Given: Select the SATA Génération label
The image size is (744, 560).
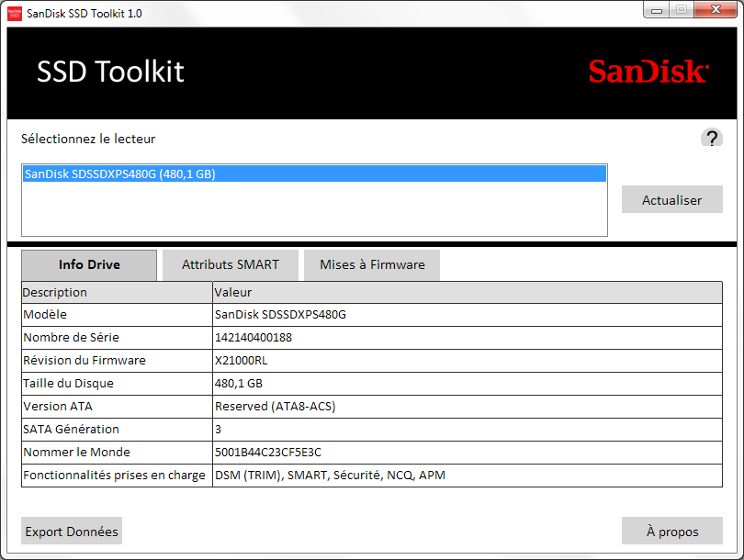Looking at the screenshot, I should 71,429.
